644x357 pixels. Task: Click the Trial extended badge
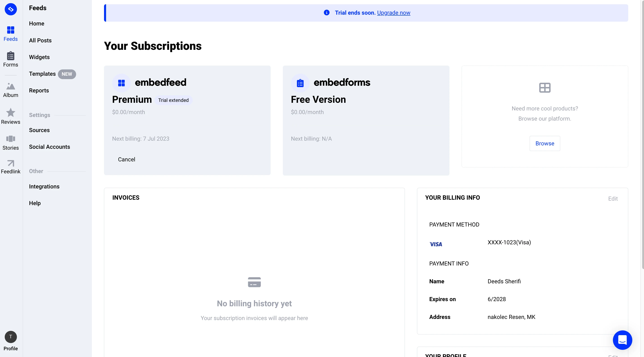click(174, 100)
